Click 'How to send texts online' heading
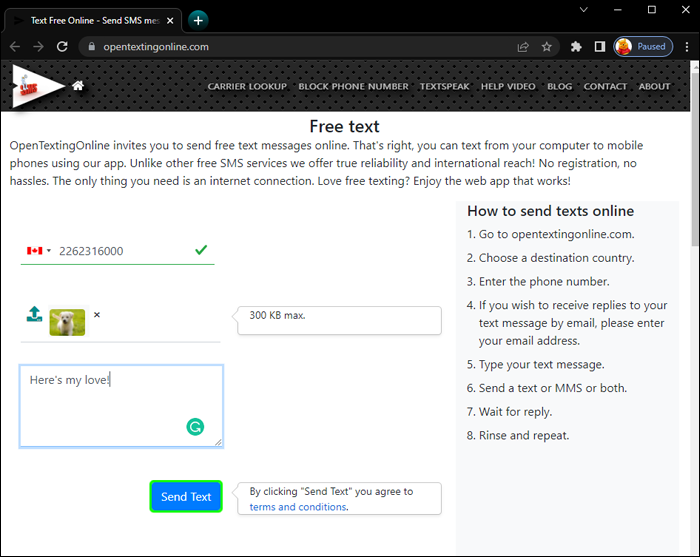The height and width of the screenshot is (557, 700). [550, 211]
